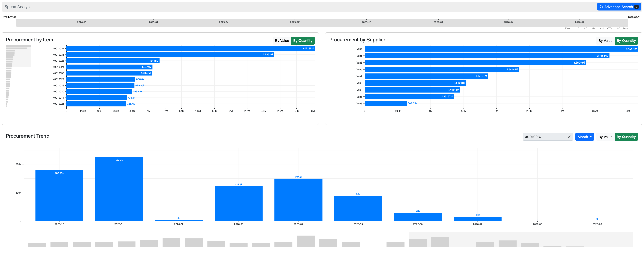Click the 40010036 item bar
The height and width of the screenshot is (253, 644).
pyautogui.click(x=170, y=55)
